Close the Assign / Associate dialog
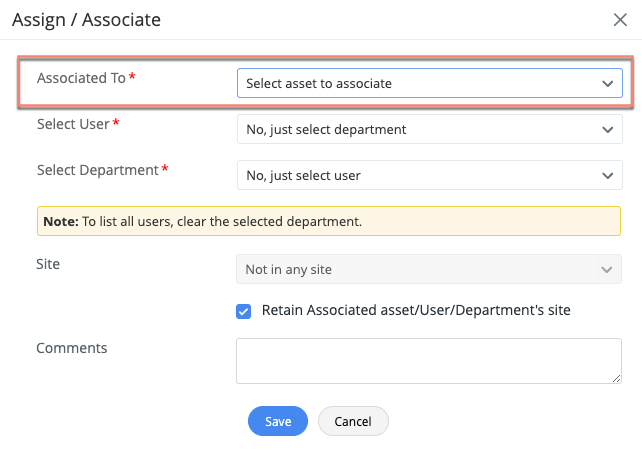The height and width of the screenshot is (452, 642). [619, 19]
